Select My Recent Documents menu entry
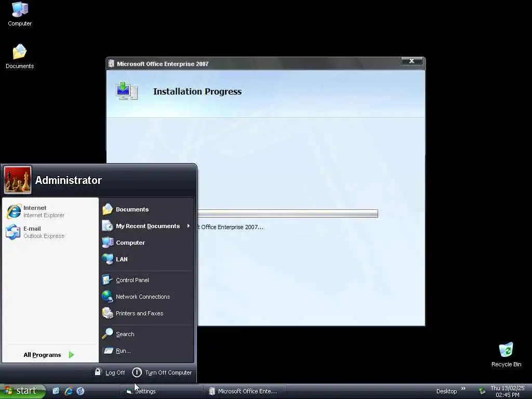532x399 pixels. coord(147,226)
